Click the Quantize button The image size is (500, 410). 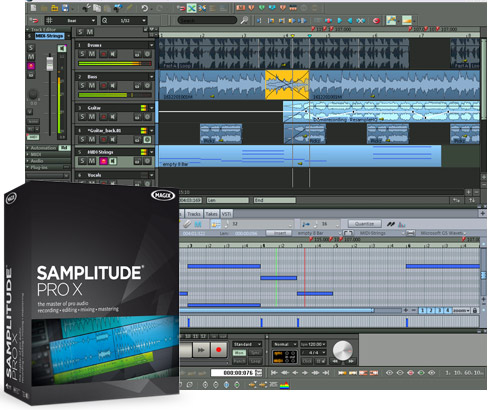coord(364,224)
